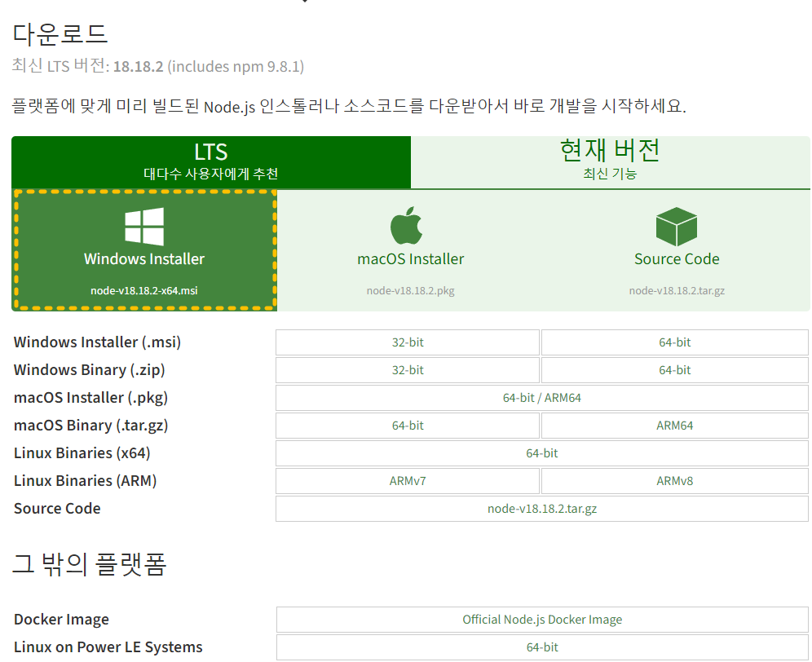This screenshot has width=812, height=662.
Task: Click the 'Source Code' table row label
Action: coord(58,509)
